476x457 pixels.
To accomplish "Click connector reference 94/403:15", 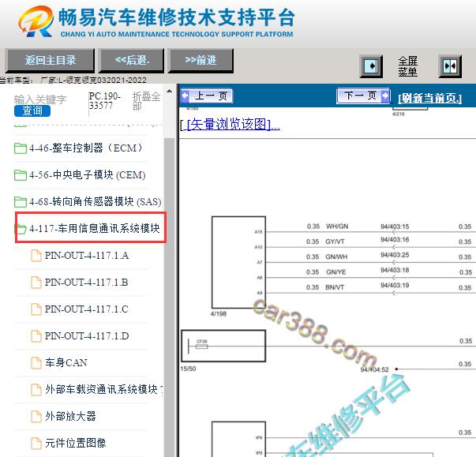I will [395, 227].
